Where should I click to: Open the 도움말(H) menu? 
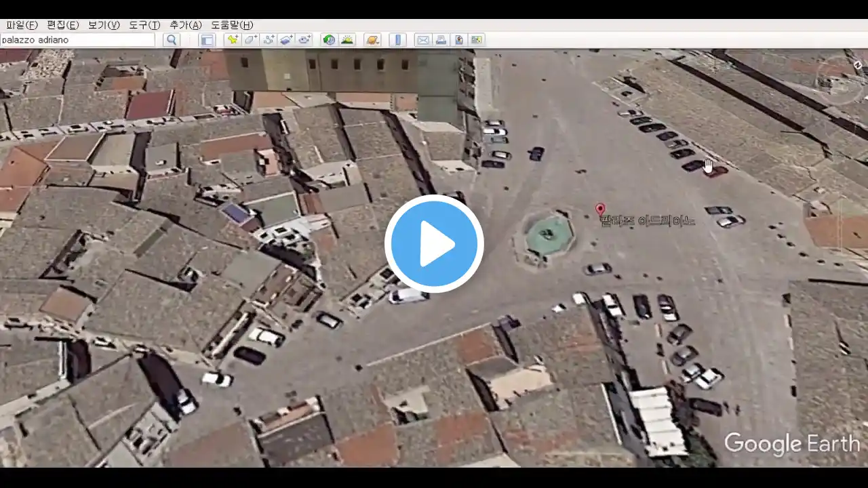[x=232, y=25]
